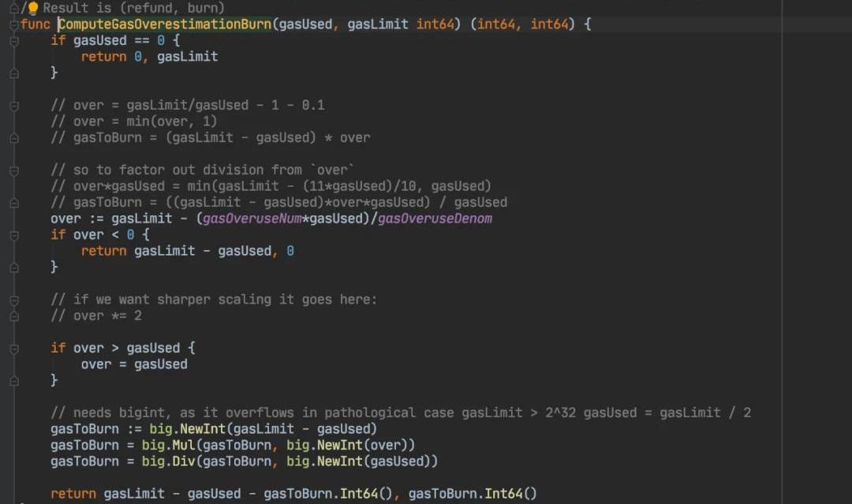Fold comment block starting 'over = gasLimit/gasUsed'
This screenshot has height=504, width=852.
pos(13,105)
